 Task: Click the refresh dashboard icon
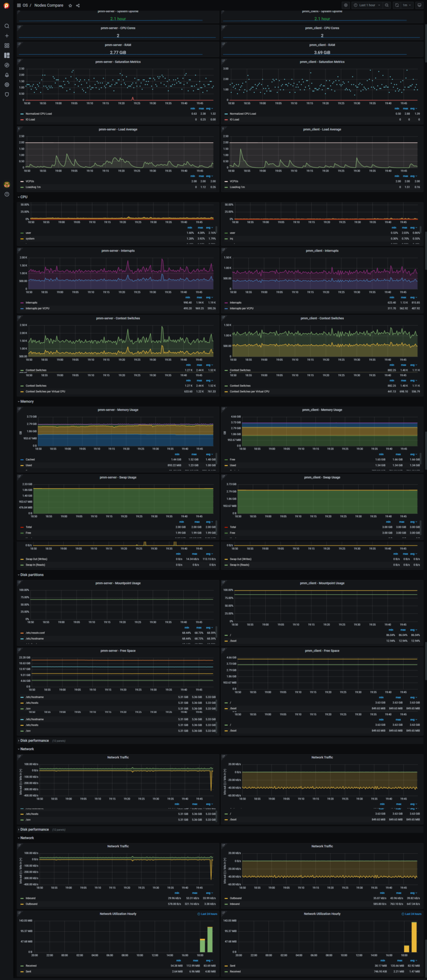pyautogui.click(x=397, y=5)
